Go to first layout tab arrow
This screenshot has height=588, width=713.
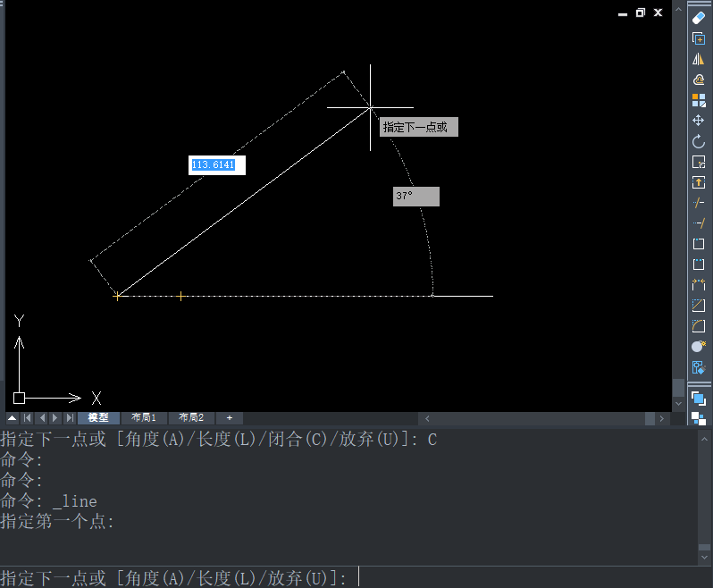[28, 418]
